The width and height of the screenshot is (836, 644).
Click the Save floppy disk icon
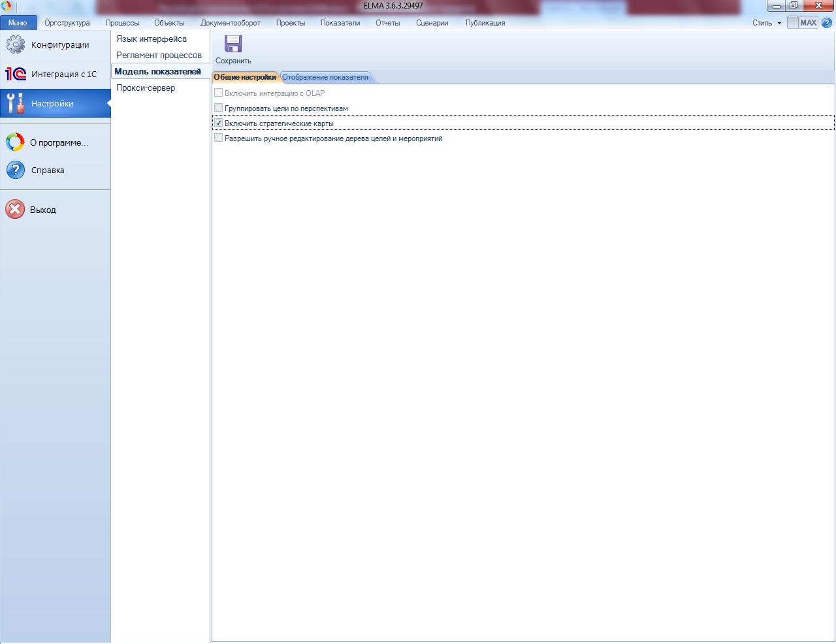pos(233,44)
